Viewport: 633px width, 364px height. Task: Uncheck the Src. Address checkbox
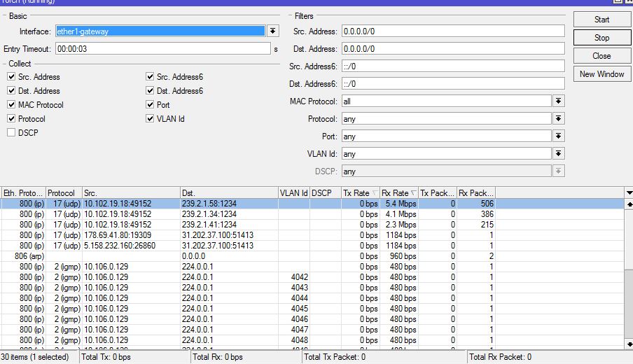pyautogui.click(x=11, y=77)
